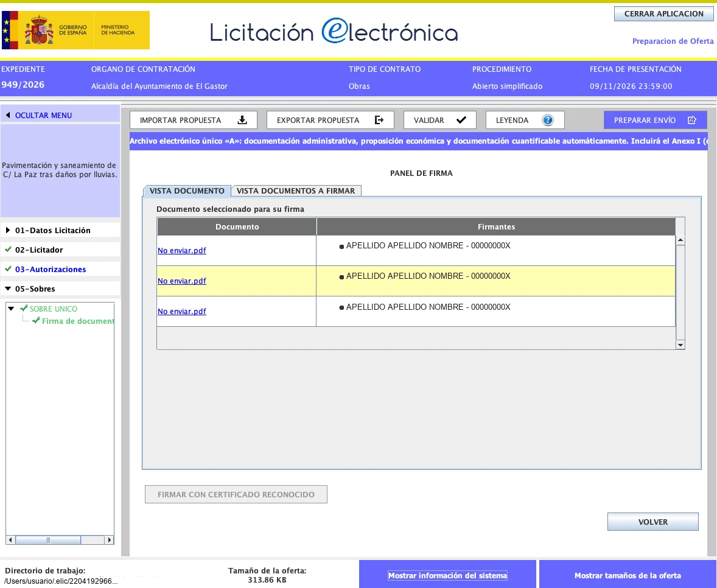Collapse the SOBRE UNICO tree node

coord(11,309)
